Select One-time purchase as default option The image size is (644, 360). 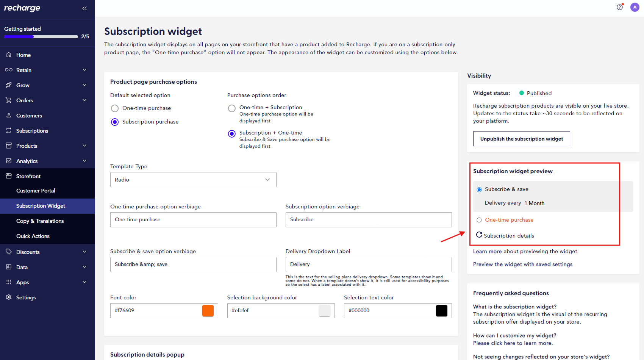point(115,108)
